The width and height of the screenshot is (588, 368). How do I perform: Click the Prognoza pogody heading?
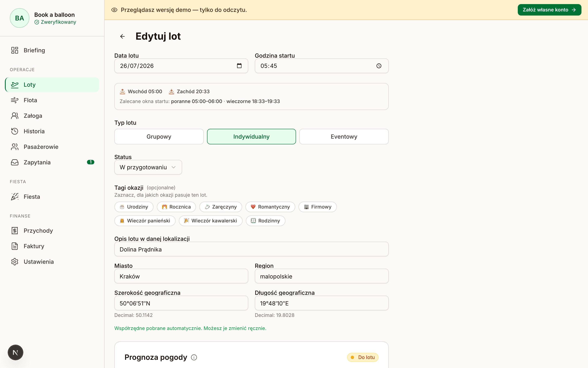156,357
